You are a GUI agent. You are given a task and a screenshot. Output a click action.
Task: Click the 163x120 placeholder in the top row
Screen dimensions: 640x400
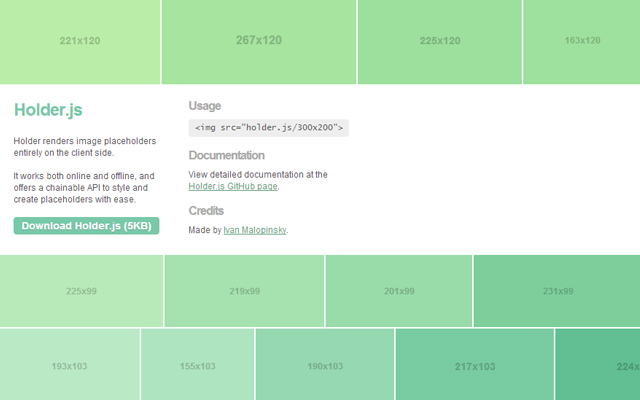(581, 41)
